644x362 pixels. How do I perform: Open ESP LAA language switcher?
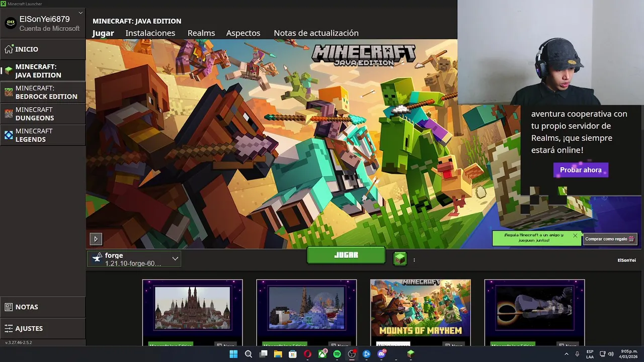point(590,354)
